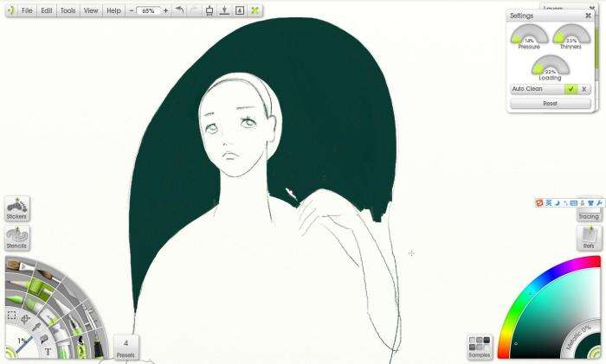Screen dimensions: 606x364
Task: Open the Stickers panel
Action: click(17, 208)
